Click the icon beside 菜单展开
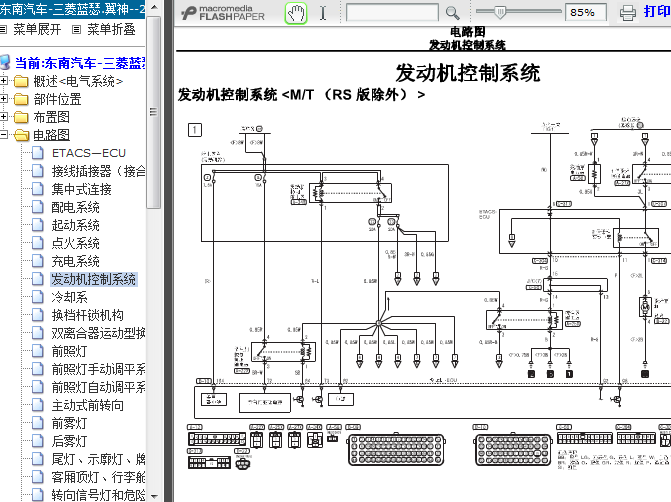 pos(3,30)
